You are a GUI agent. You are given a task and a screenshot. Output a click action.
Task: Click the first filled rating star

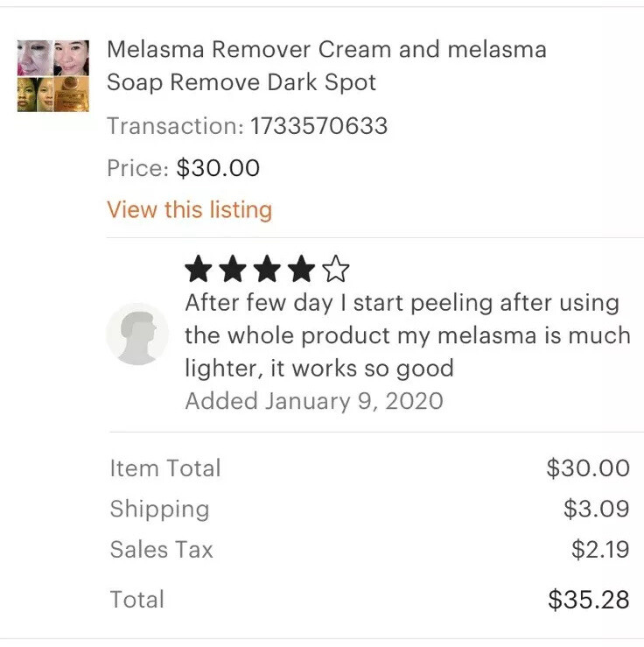pos(199,269)
